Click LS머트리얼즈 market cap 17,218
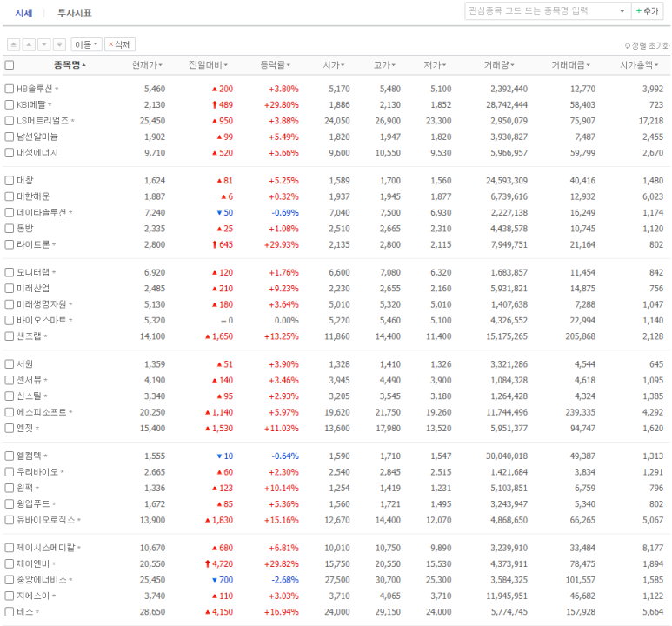Screen dimensions: 672x626 click(x=650, y=121)
